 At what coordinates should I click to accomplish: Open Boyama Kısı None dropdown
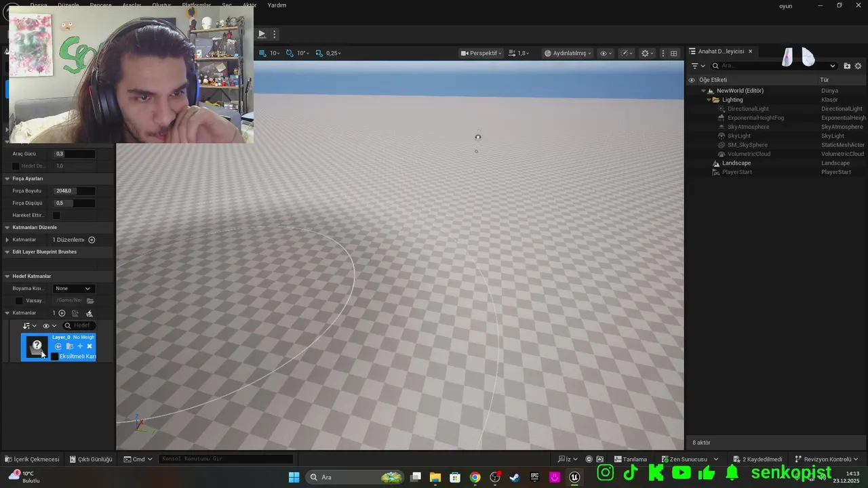73,289
